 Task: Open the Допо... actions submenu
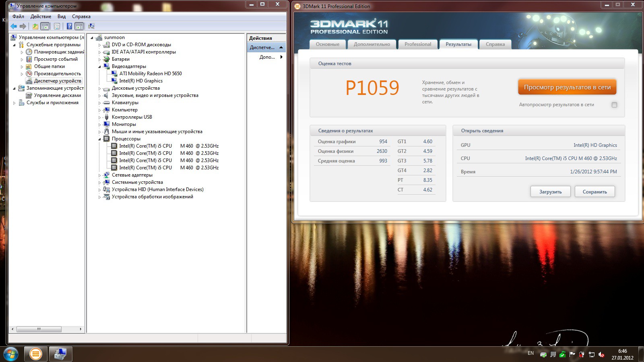pyautogui.click(x=271, y=57)
